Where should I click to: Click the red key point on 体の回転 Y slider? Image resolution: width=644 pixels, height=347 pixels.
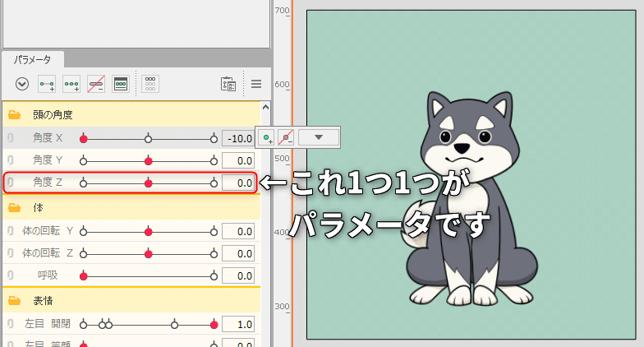pyautogui.click(x=148, y=232)
